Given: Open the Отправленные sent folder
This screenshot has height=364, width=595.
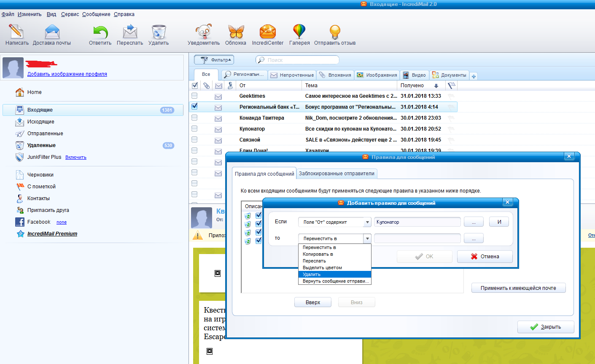Looking at the screenshot, I should coord(45,134).
